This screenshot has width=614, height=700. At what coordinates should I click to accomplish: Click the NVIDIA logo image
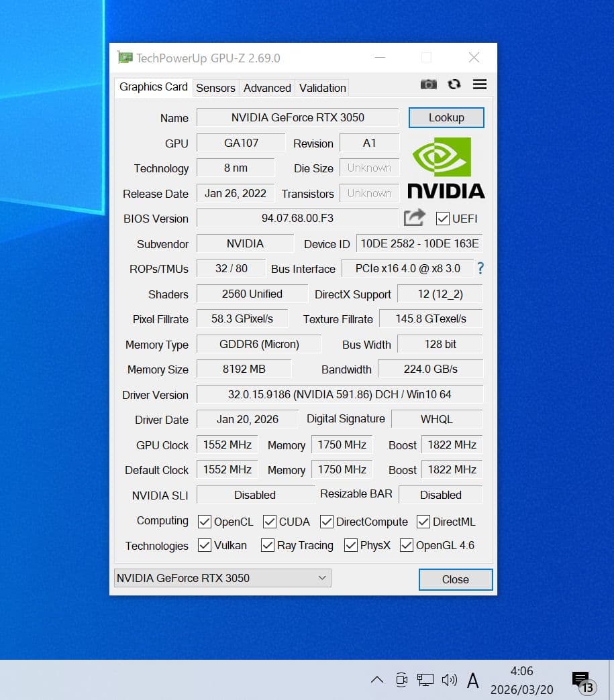pyautogui.click(x=446, y=168)
